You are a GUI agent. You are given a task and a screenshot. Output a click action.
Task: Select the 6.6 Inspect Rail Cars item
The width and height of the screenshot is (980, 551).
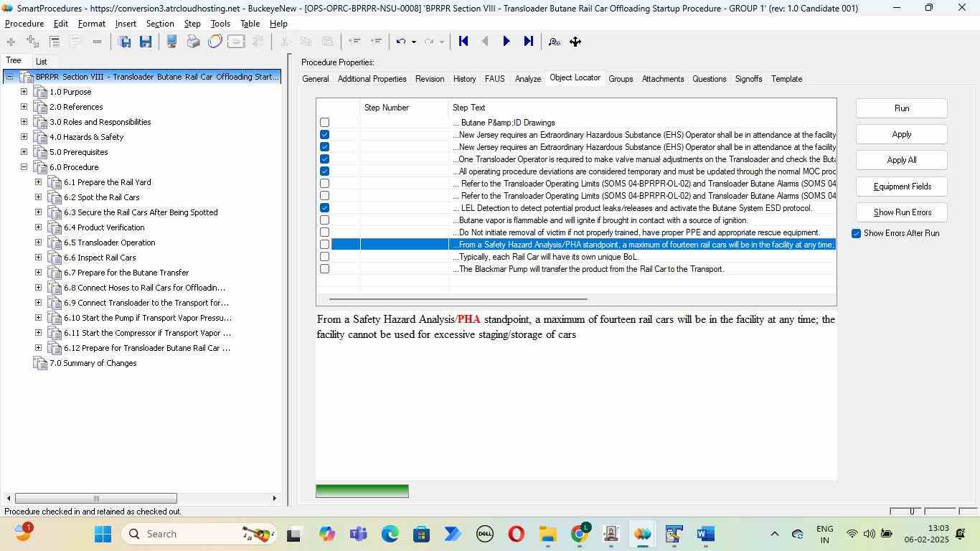100,258
